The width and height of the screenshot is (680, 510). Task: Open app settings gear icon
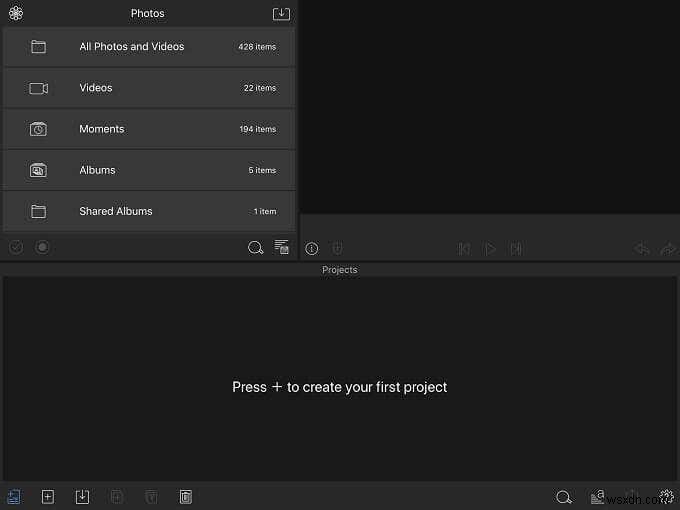click(667, 497)
